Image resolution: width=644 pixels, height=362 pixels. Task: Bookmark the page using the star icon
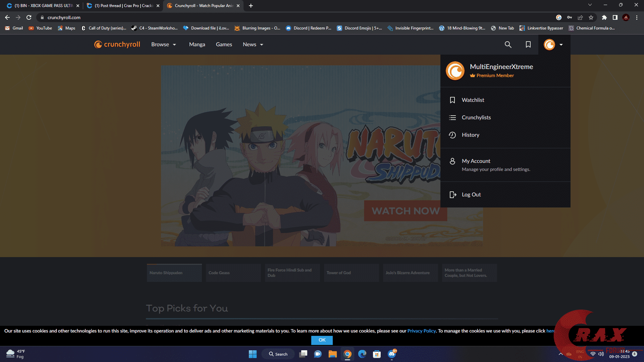coord(591,17)
